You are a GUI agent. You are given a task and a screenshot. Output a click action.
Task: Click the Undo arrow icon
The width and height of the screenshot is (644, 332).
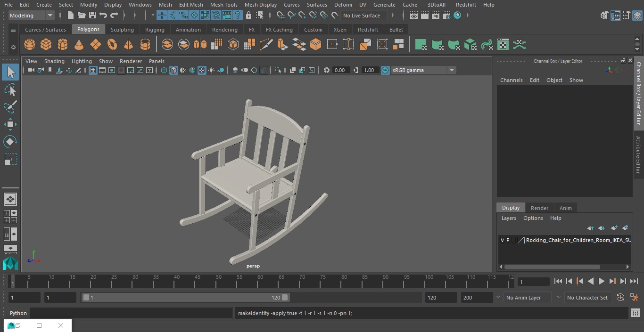[103, 16]
